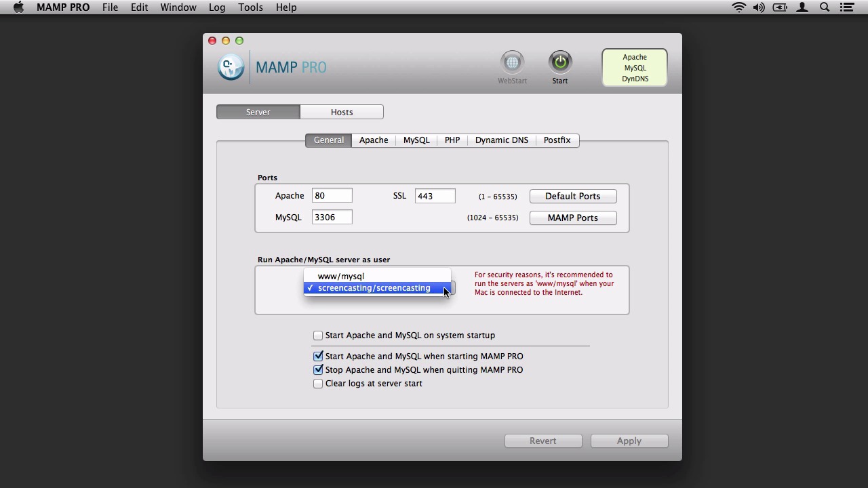This screenshot has height=488, width=868.
Task: Uncheck Start Apache and MySQL when starting MAMP PRO
Action: (x=318, y=356)
